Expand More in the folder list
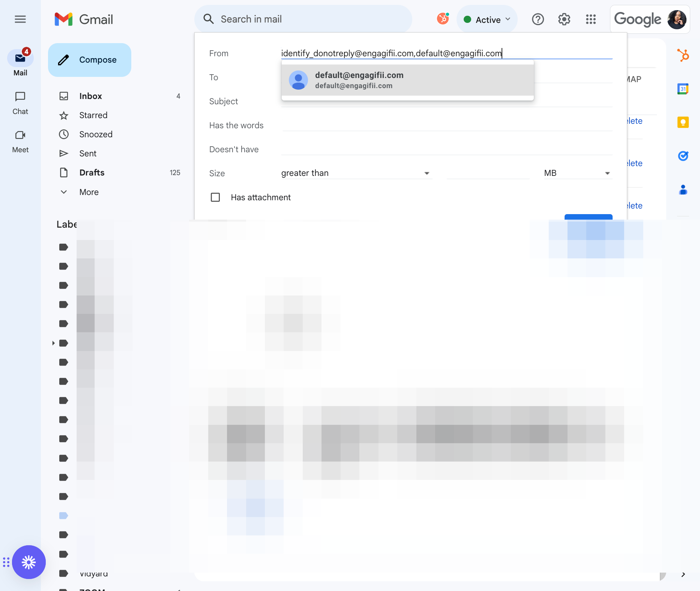Screen dimensions: 700x591 (x=89, y=192)
